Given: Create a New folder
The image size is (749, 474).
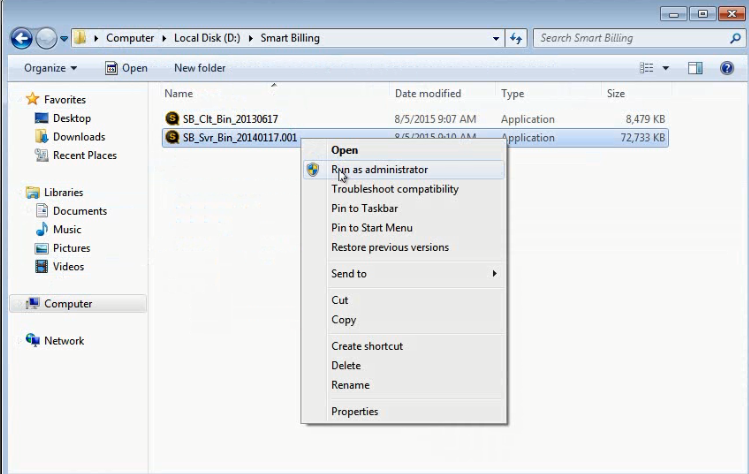Looking at the screenshot, I should [x=200, y=68].
